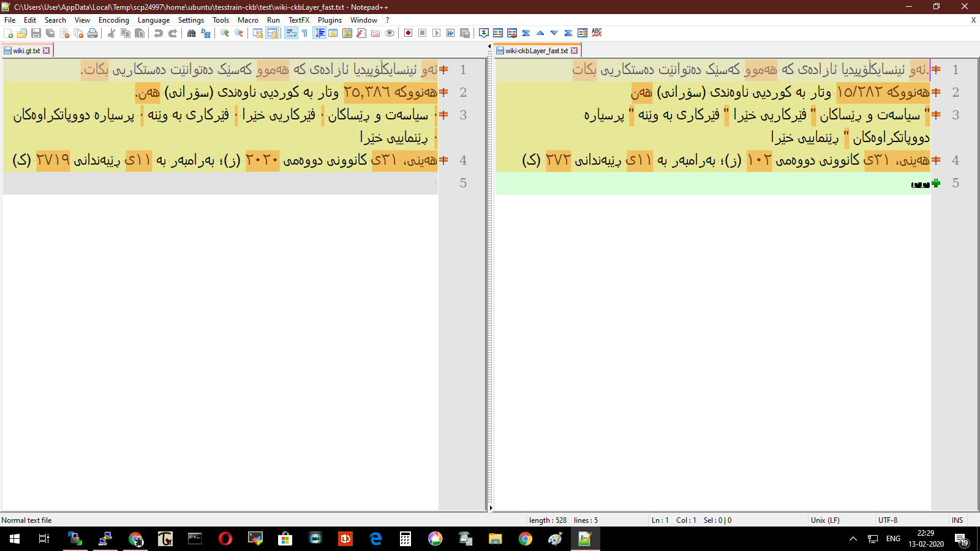Save all open documents via toolbar icon

tap(50, 33)
